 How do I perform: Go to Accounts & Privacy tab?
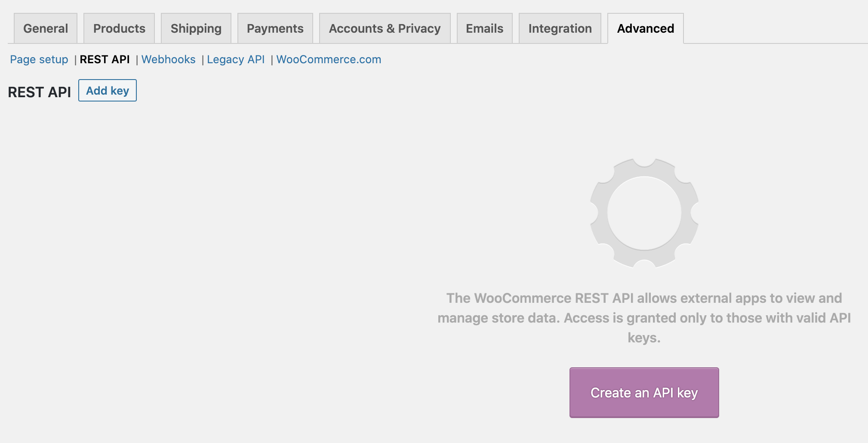click(385, 28)
